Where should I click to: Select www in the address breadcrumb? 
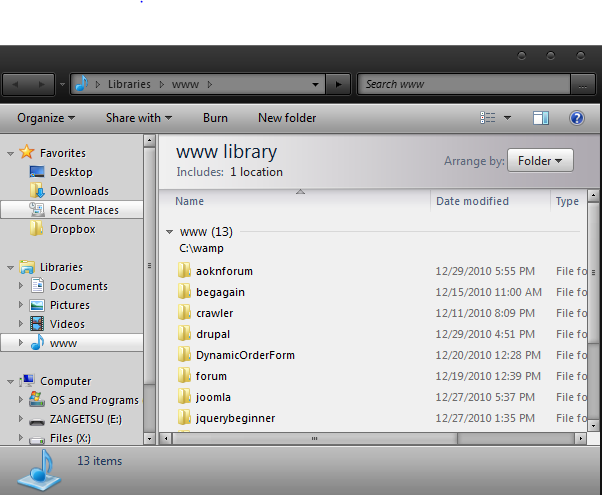185,84
